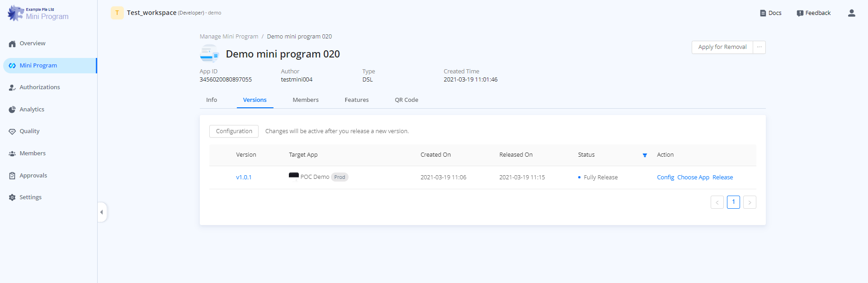Select page 1 in pagination
The image size is (868, 283).
(733, 202)
